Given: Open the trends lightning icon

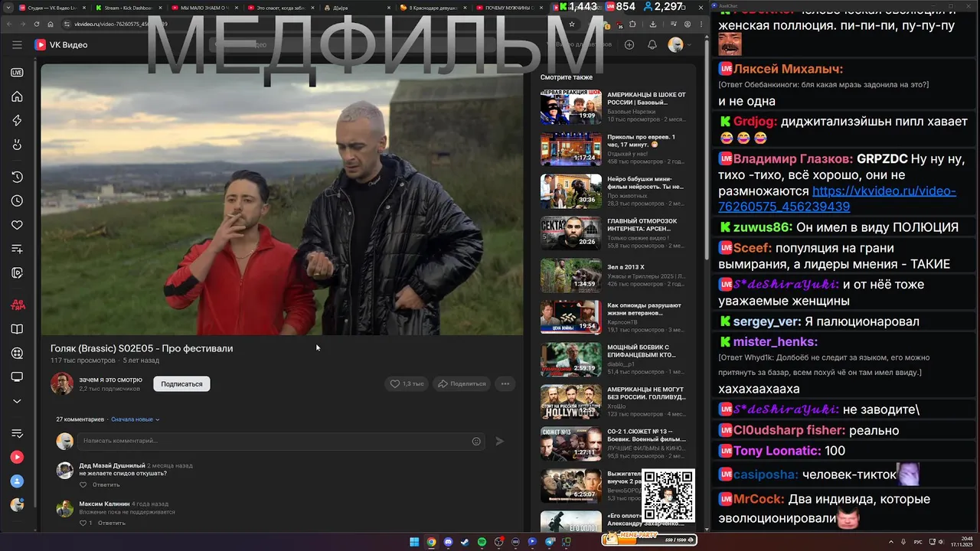Looking at the screenshot, I should pos(17,121).
